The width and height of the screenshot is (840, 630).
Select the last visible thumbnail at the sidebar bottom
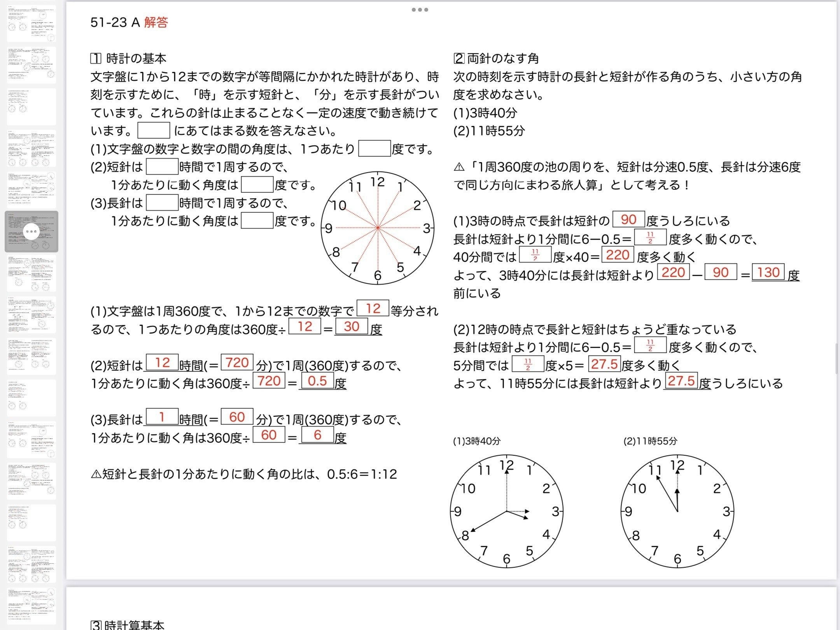click(31, 606)
